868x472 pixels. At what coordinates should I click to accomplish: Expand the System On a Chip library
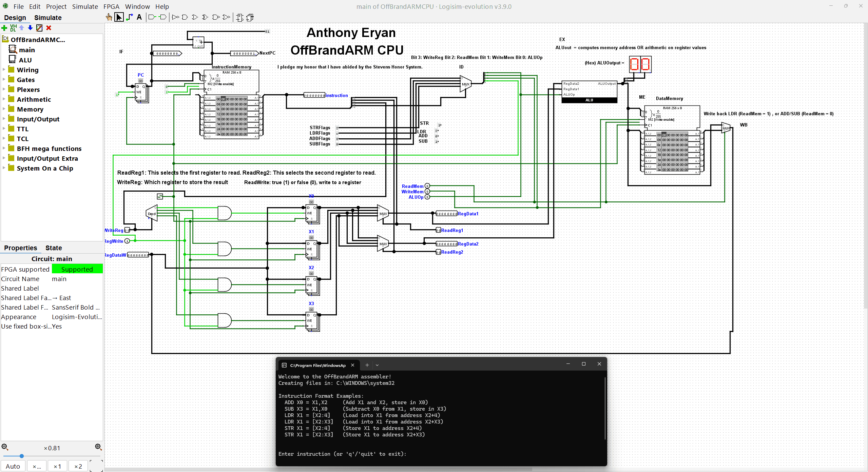[x=3, y=168]
